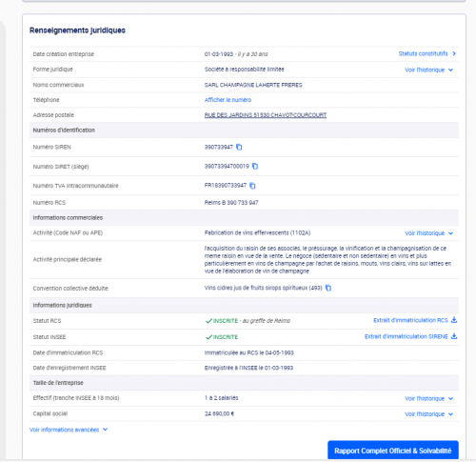Copy the SIREN number 390733947
The height and width of the screenshot is (462, 476).
coord(239,147)
